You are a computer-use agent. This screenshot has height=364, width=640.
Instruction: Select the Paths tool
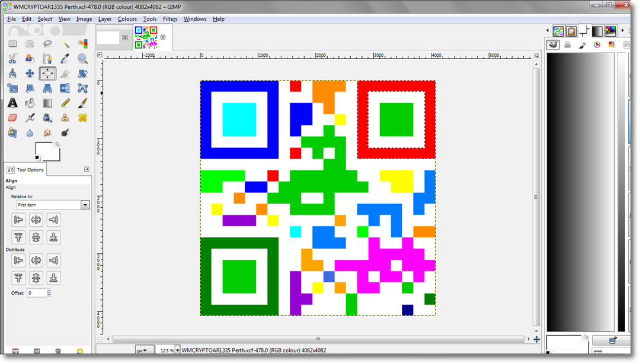coord(47,59)
